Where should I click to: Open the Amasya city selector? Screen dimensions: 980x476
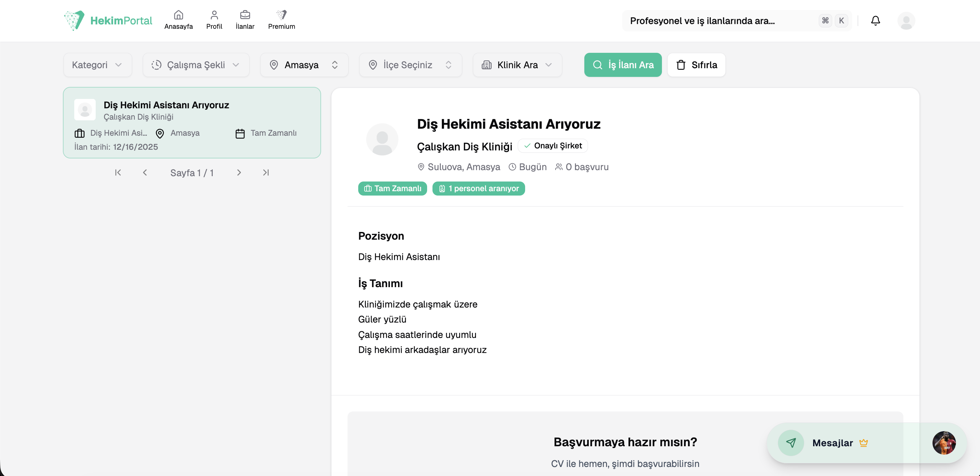click(x=304, y=65)
